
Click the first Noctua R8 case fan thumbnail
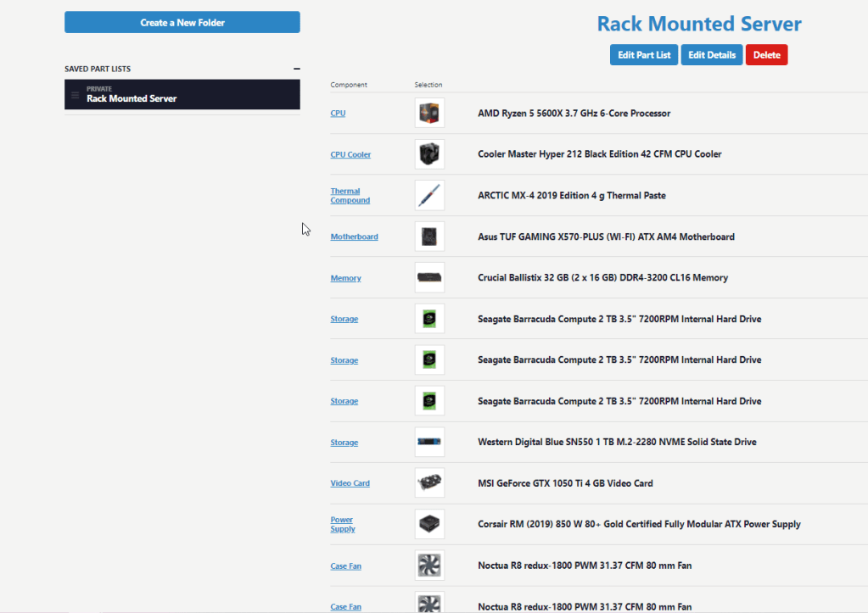coord(429,566)
